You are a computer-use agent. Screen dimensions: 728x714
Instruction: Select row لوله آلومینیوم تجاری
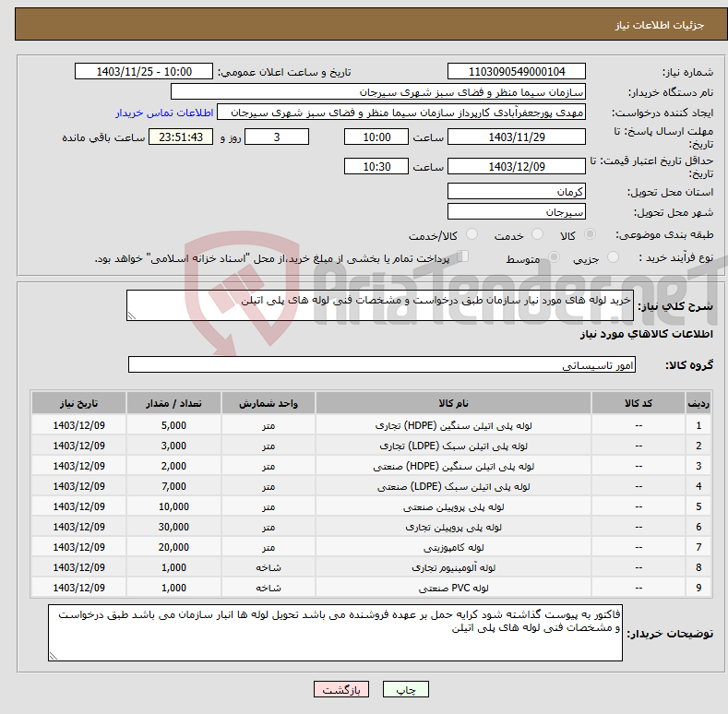pos(372,567)
